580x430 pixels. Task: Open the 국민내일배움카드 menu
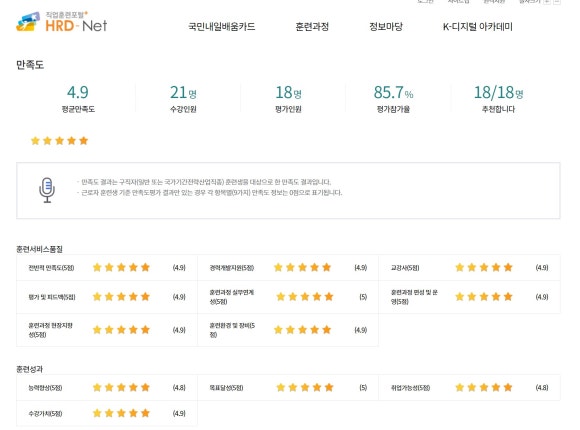pyautogui.click(x=222, y=27)
